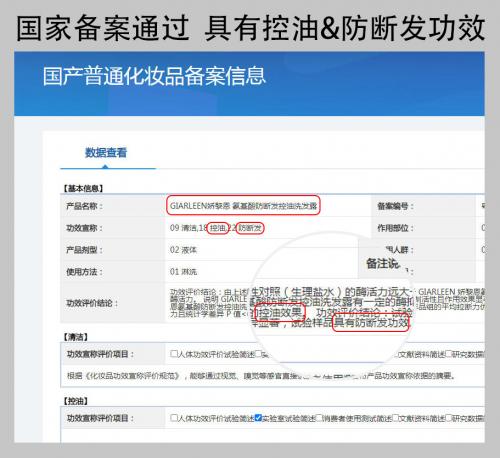Click the banner headline 国家备案通过 具有控油&防断发功效
Viewport: 500px width, 458px height.
pyautogui.click(x=250, y=28)
